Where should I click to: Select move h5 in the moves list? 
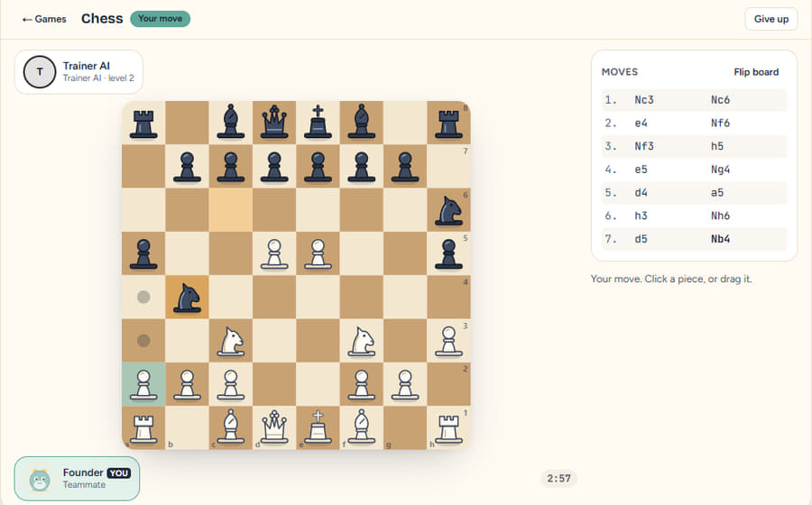pyautogui.click(x=717, y=146)
